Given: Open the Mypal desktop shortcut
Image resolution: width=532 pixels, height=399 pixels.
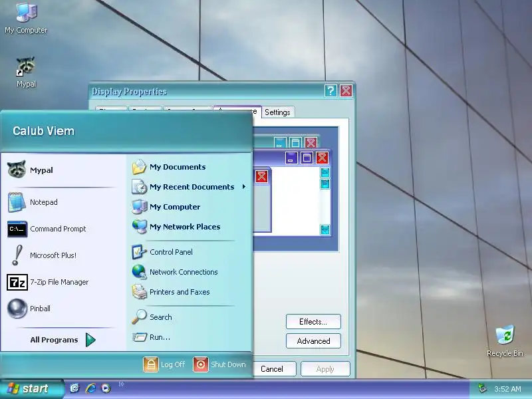Looking at the screenshot, I should tap(26, 72).
